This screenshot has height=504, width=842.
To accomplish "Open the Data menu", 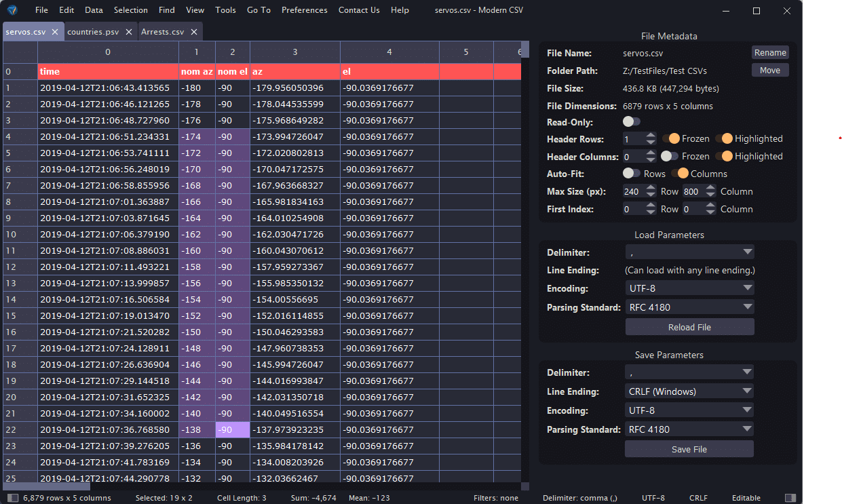I will click(93, 9).
